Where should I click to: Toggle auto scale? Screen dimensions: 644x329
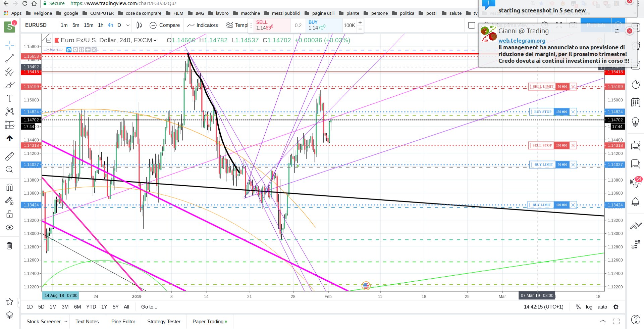[602, 307]
